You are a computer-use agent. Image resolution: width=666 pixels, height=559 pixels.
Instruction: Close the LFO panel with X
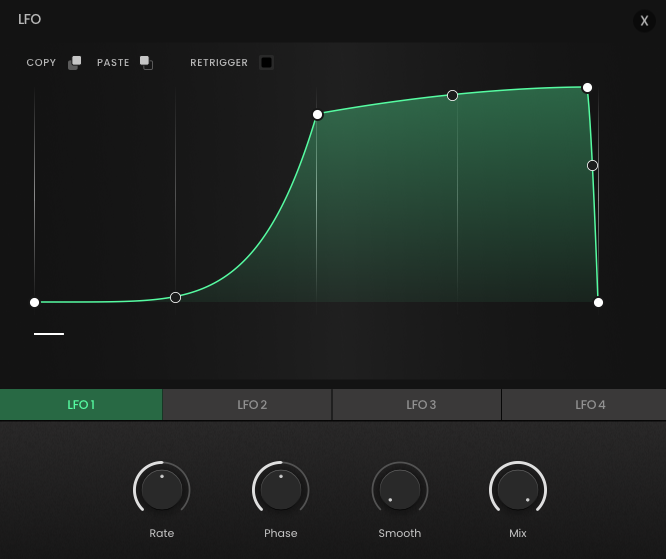(644, 20)
